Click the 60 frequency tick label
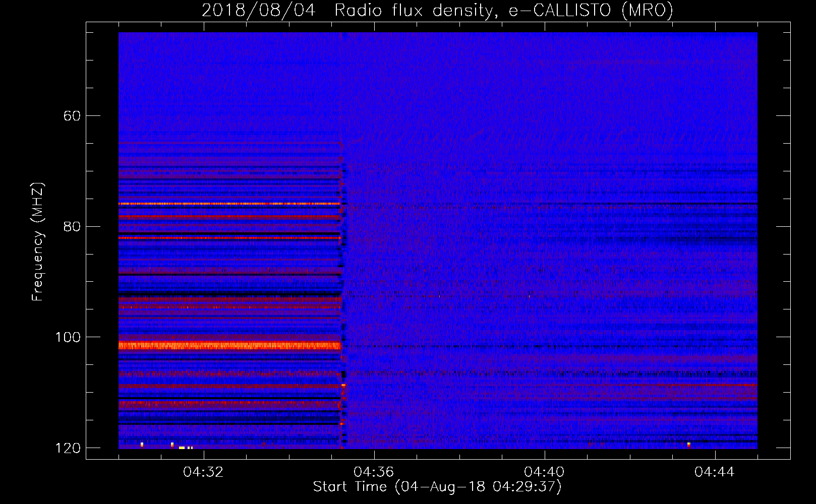 [x=72, y=116]
